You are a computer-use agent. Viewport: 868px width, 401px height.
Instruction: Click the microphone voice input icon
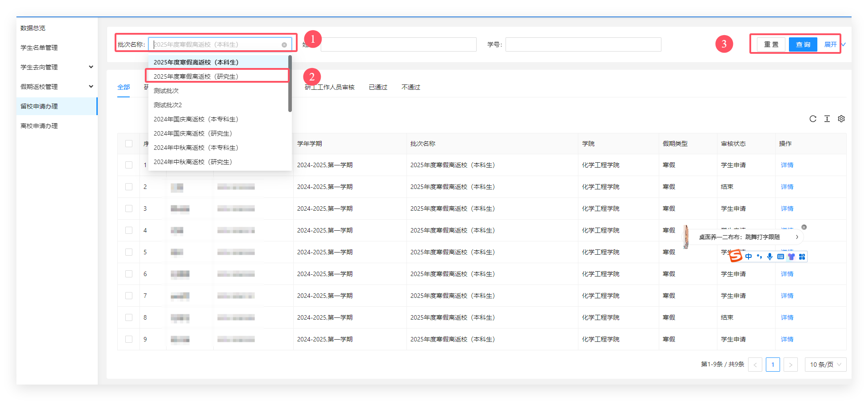(x=770, y=257)
